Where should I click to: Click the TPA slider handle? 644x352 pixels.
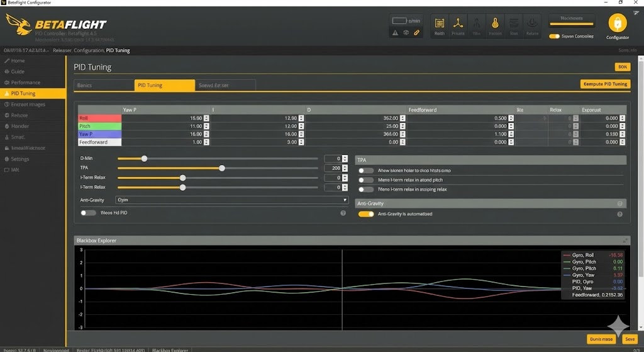pos(222,167)
